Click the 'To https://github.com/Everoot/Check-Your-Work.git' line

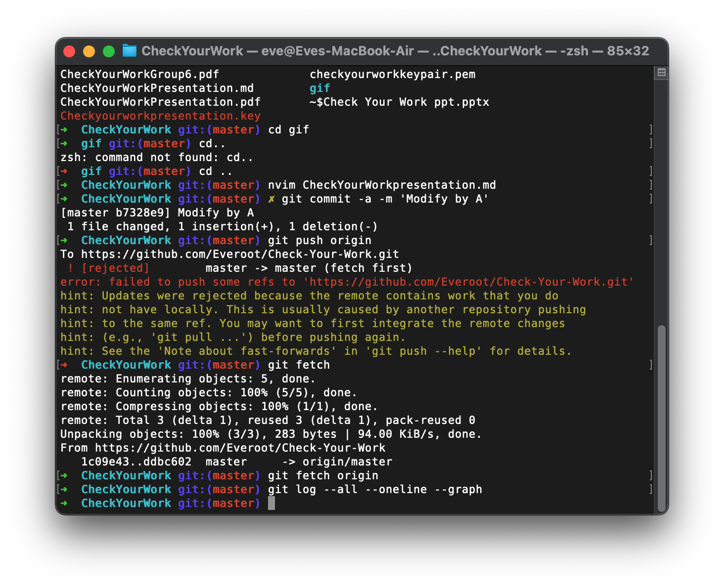coord(230,254)
